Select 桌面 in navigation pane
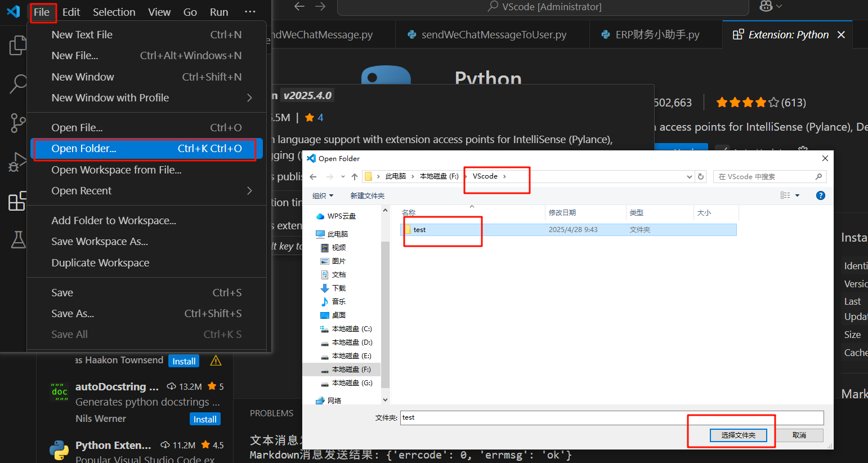 [333, 315]
